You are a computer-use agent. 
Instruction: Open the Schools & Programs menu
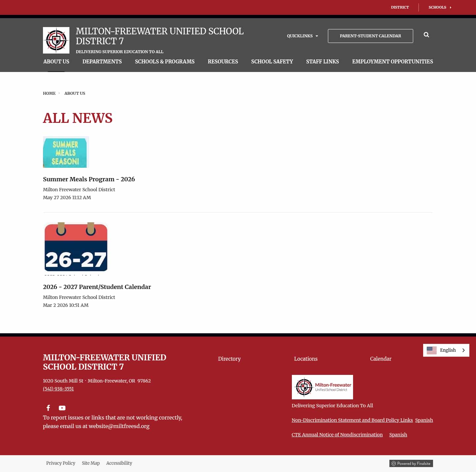click(165, 61)
